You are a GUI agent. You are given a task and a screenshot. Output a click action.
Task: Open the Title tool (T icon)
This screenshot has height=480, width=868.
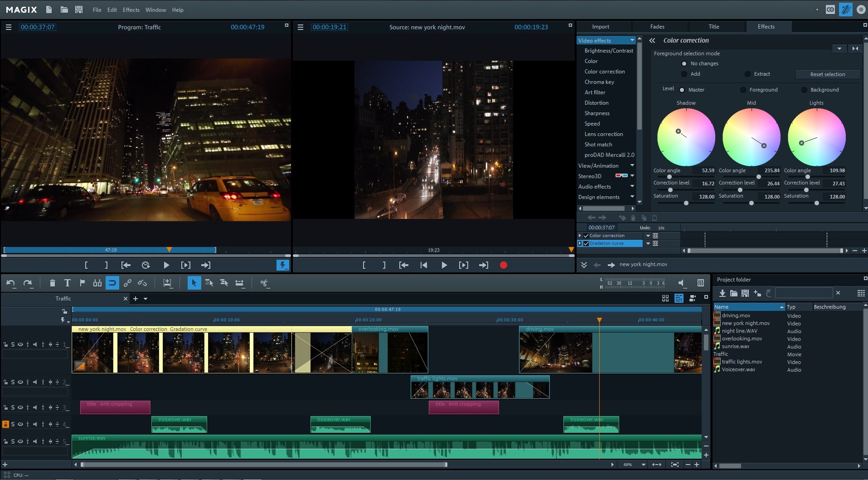pyautogui.click(x=67, y=283)
